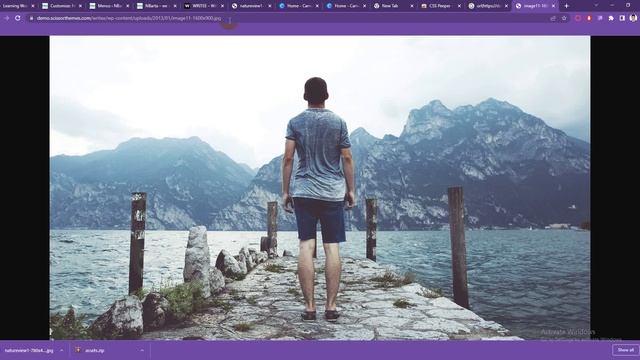Open the natureview1 jpg downloaded file
Viewport: 640px width, 360px height.
pos(29,350)
